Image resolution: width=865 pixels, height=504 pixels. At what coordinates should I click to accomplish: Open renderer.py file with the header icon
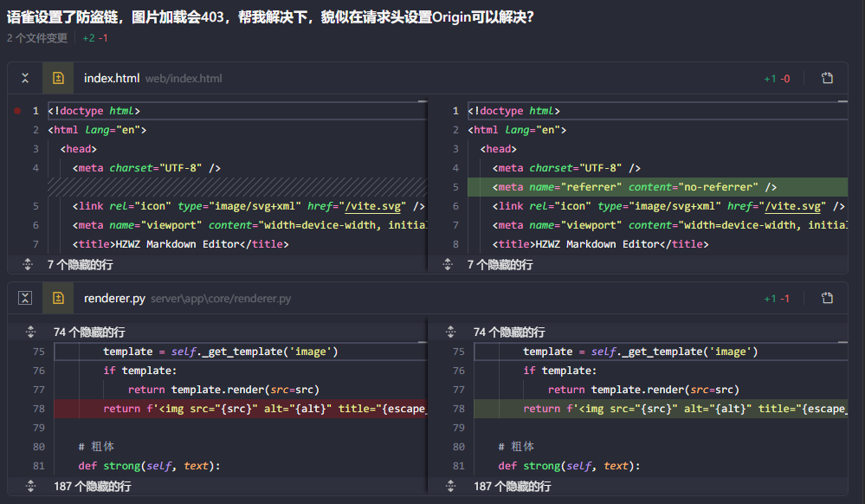point(827,298)
